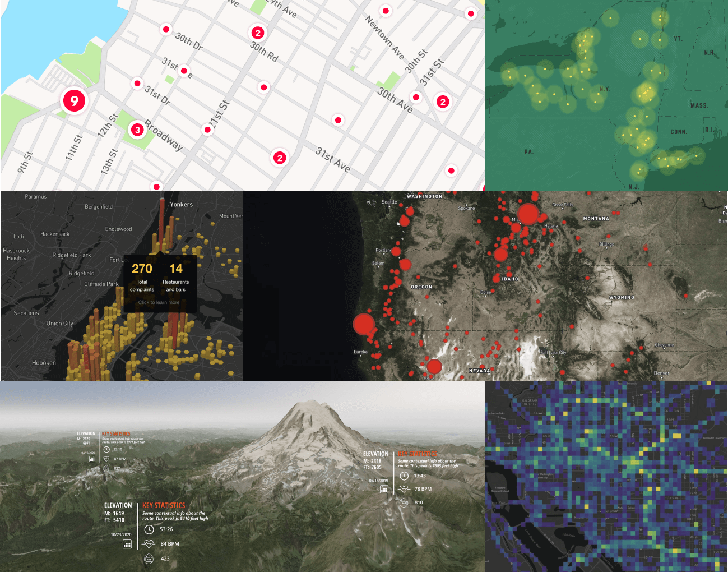This screenshot has width=728, height=572.
Task: Select the cluster marker numbered 3
Action: pyautogui.click(x=137, y=130)
